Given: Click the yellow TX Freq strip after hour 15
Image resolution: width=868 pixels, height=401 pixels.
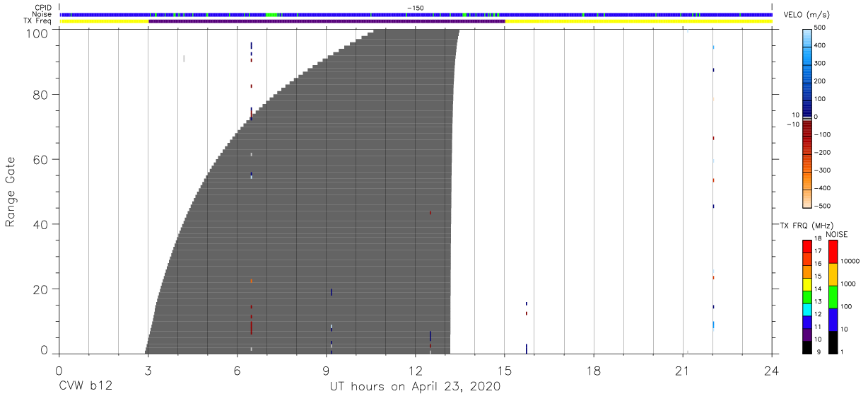Looking at the screenshot, I should [638, 21].
